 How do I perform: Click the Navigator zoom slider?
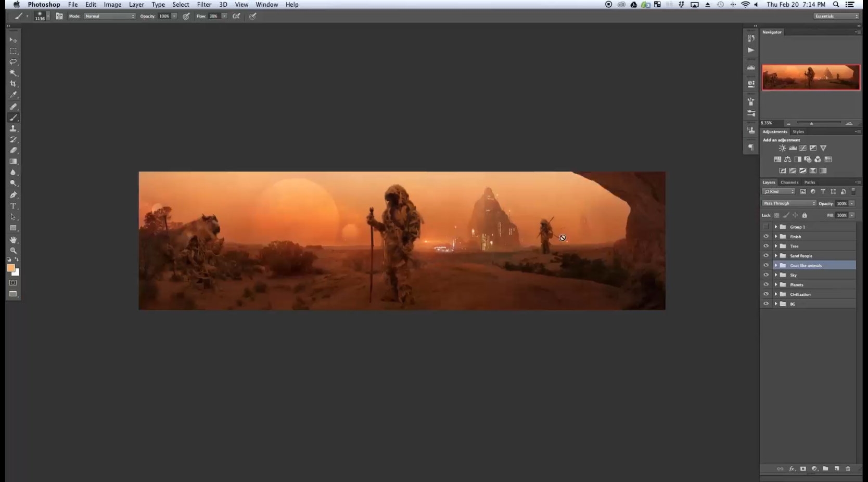click(818, 123)
